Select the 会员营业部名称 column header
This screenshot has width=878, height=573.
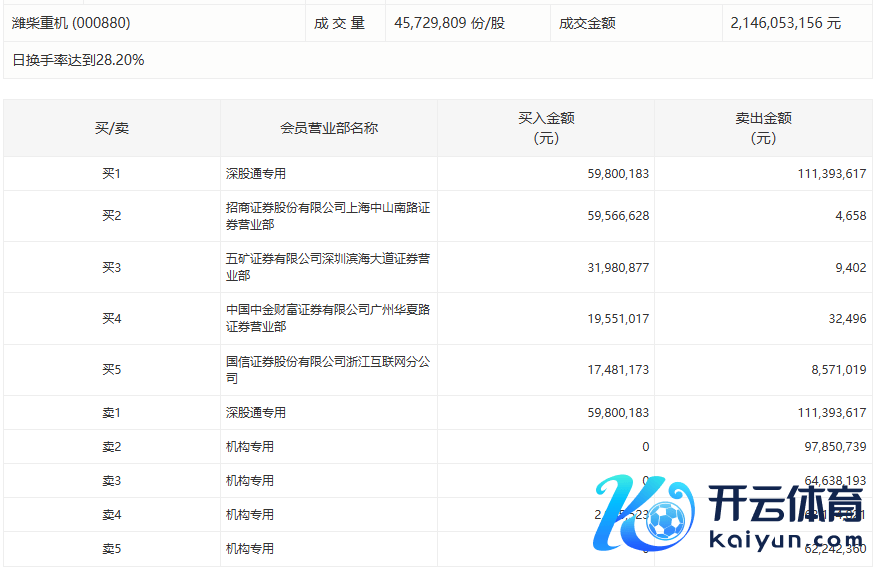pyautogui.click(x=329, y=128)
